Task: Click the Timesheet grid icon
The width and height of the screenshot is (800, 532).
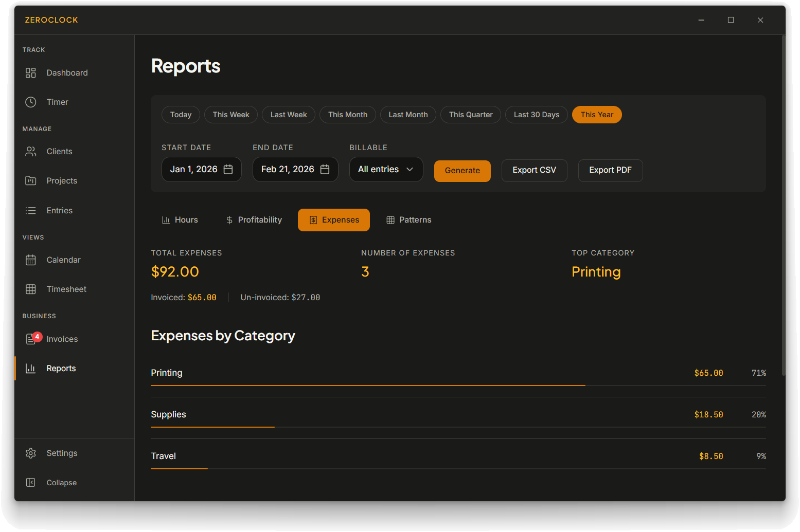Action: [31, 289]
